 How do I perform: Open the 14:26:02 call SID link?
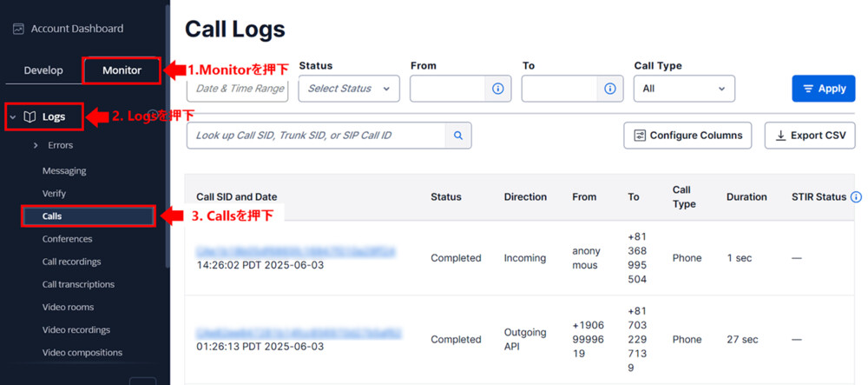point(295,251)
